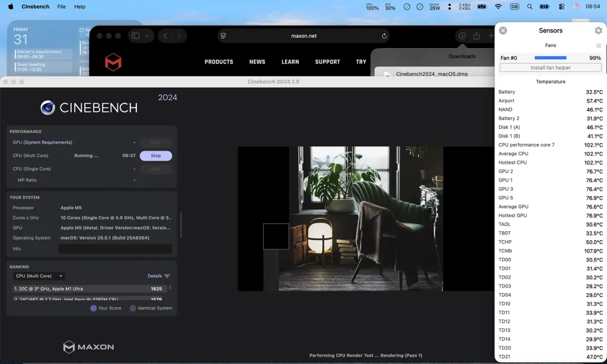Toggle macOS Control Center in menu bar
The image size is (607, 364).
pyautogui.click(x=561, y=7)
